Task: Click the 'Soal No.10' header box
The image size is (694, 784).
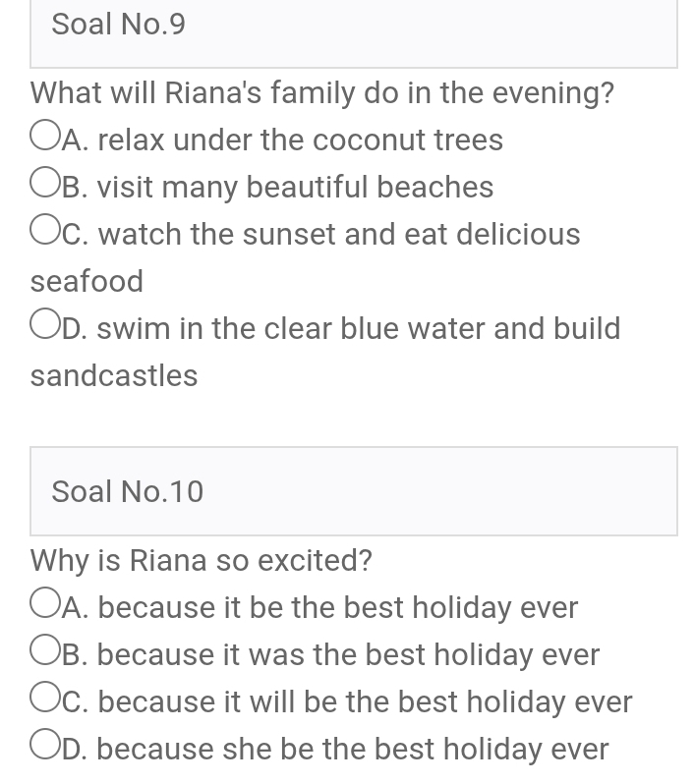Action: tap(354, 491)
